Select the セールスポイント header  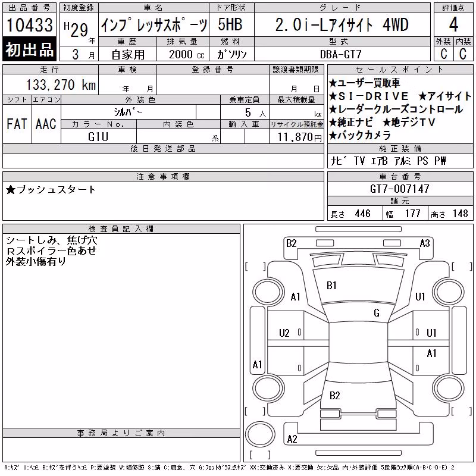pos(400,70)
